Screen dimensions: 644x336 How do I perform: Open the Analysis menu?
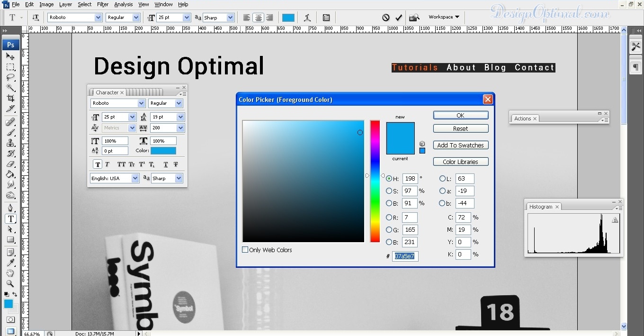pyautogui.click(x=123, y=4)
